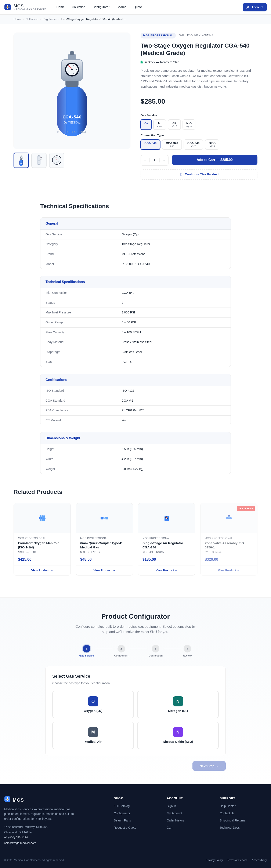Open Help Center footer link
This screenshot has width=271, height=868.
click(227, 806)
